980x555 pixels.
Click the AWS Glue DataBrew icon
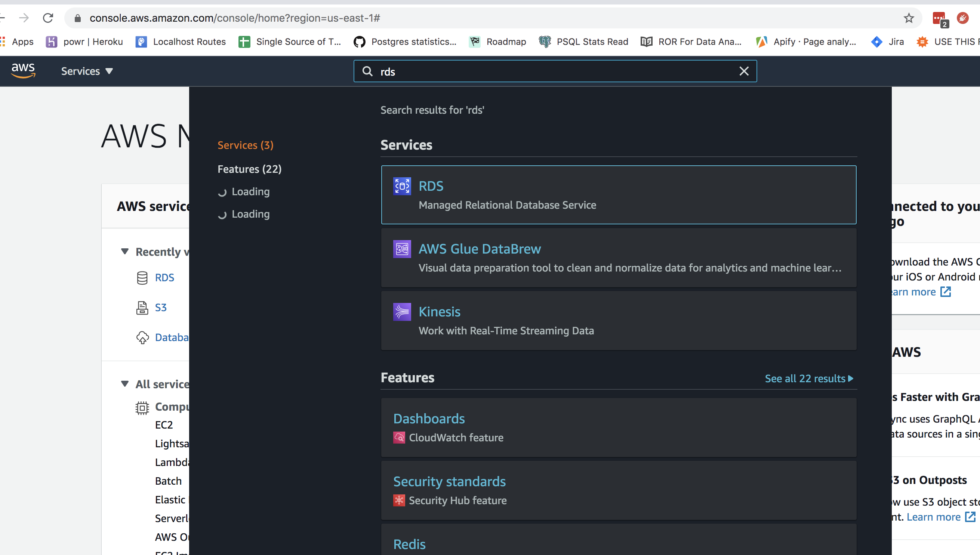pyautogui.click(x=402, y=249)
